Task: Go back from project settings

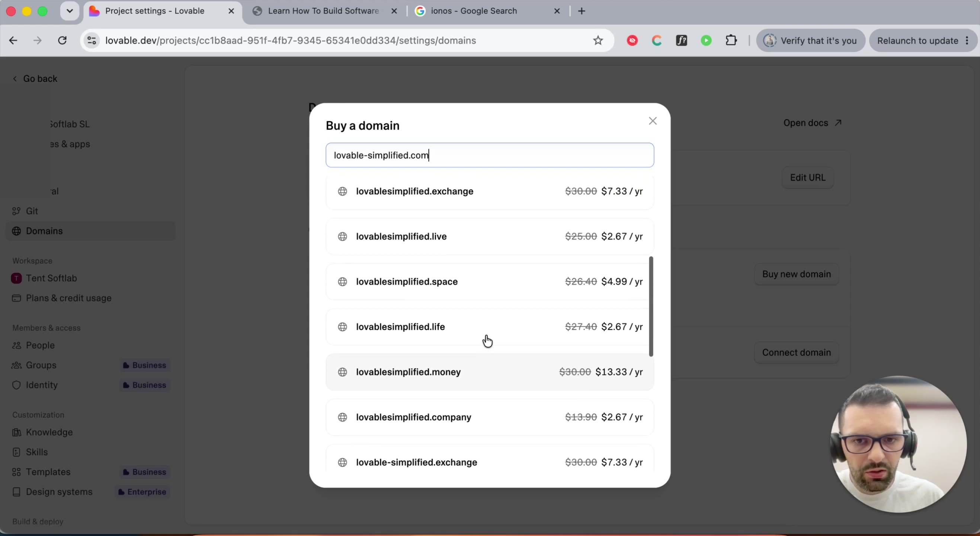Action: (x=35, y=79)
